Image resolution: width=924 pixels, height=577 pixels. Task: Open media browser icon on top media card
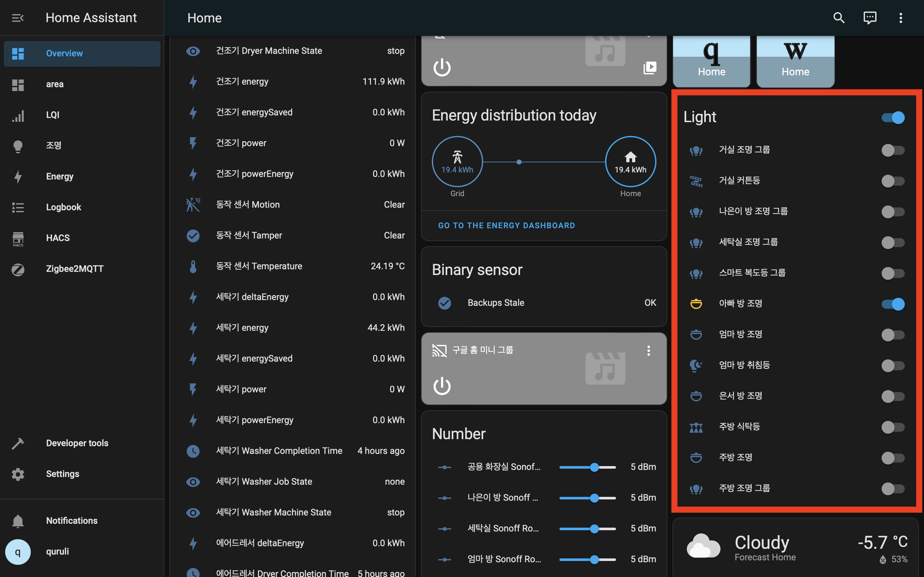tap(649, 68)
